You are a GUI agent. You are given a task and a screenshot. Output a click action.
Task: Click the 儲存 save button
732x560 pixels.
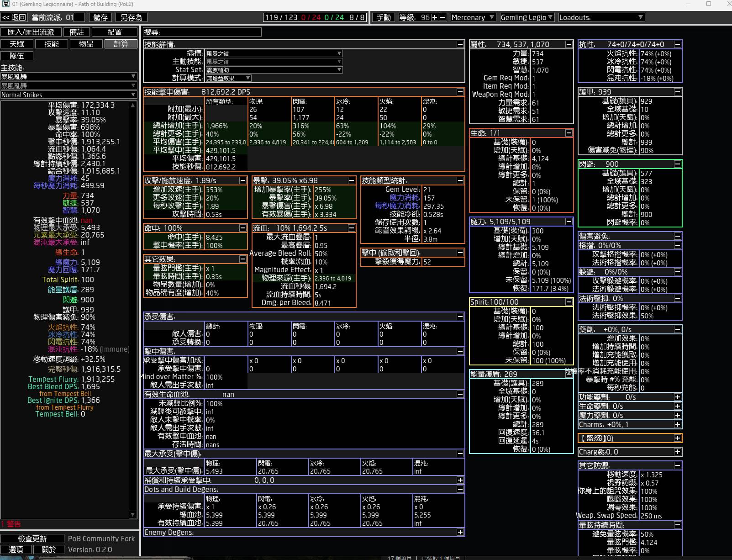point(100,17)
